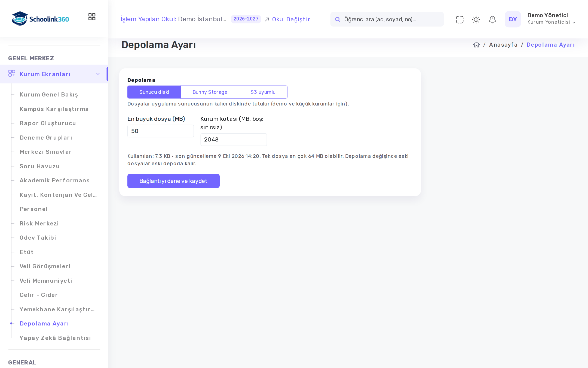Open the Demo Yönetici account dropdown

click(x=551, y=19)
